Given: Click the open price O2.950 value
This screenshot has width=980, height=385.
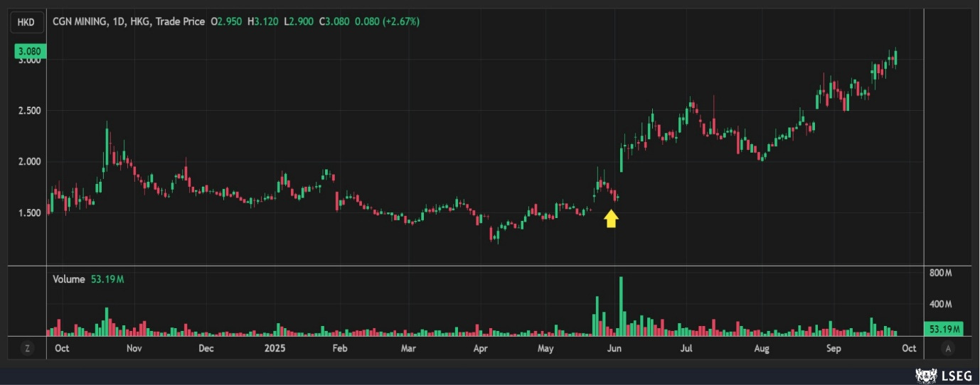Looking at the screenshot, I should [228, 22].
